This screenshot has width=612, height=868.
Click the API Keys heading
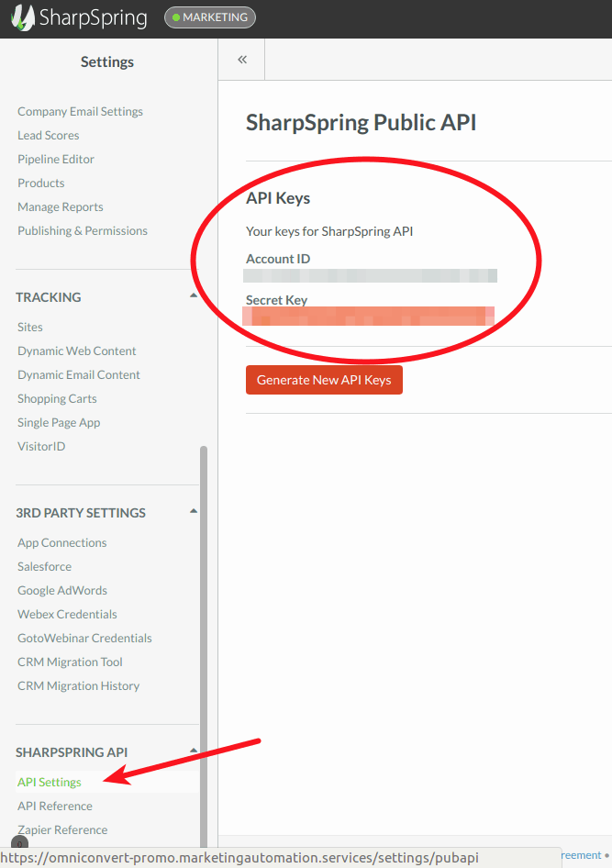pos(278,198)
